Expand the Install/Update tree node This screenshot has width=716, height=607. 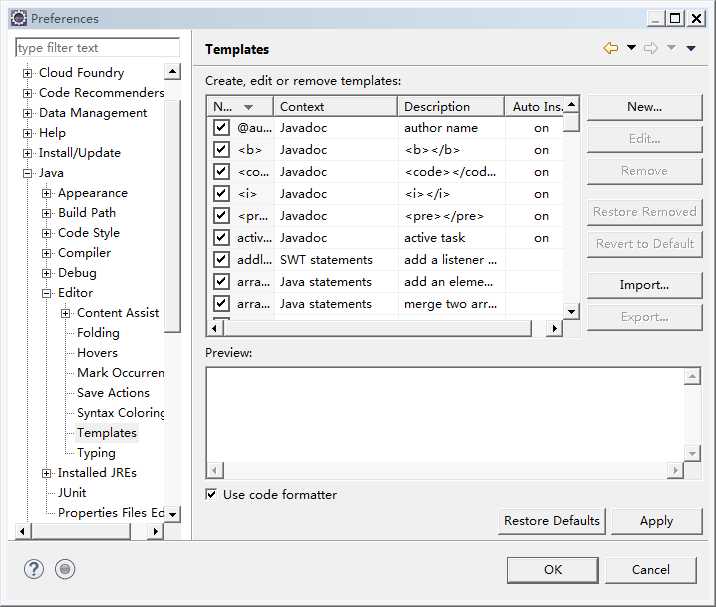[x=27, y=153]
